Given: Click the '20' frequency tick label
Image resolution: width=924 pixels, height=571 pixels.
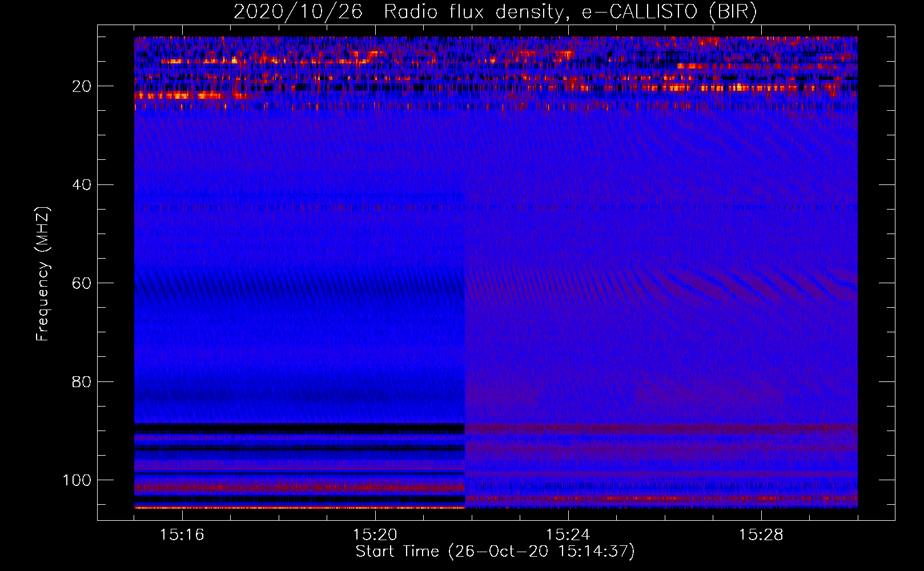Looking at the screenshot, I should coord(82,86).
